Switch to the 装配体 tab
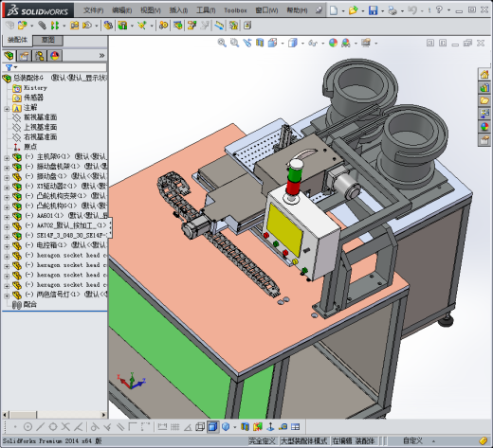 click(x=17, y=40)
